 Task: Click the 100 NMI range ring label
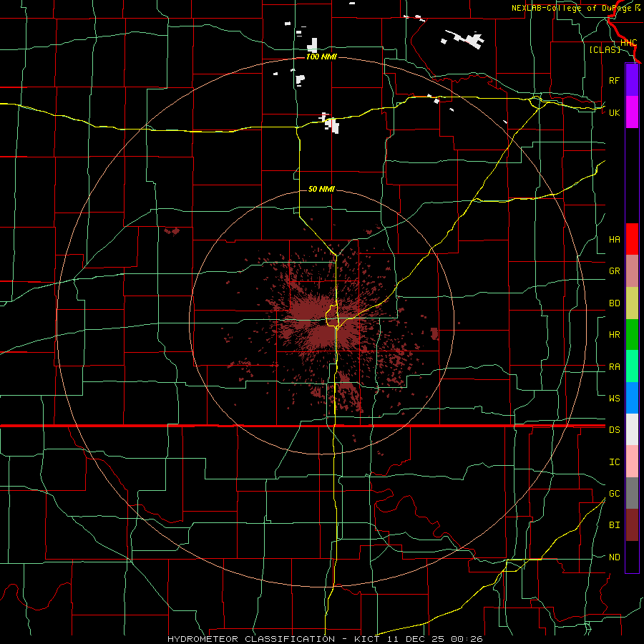[321, 57]
